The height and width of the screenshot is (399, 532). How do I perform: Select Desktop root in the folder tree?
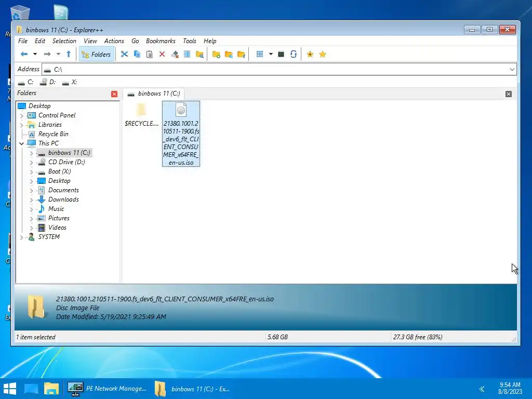click(39, 106)
